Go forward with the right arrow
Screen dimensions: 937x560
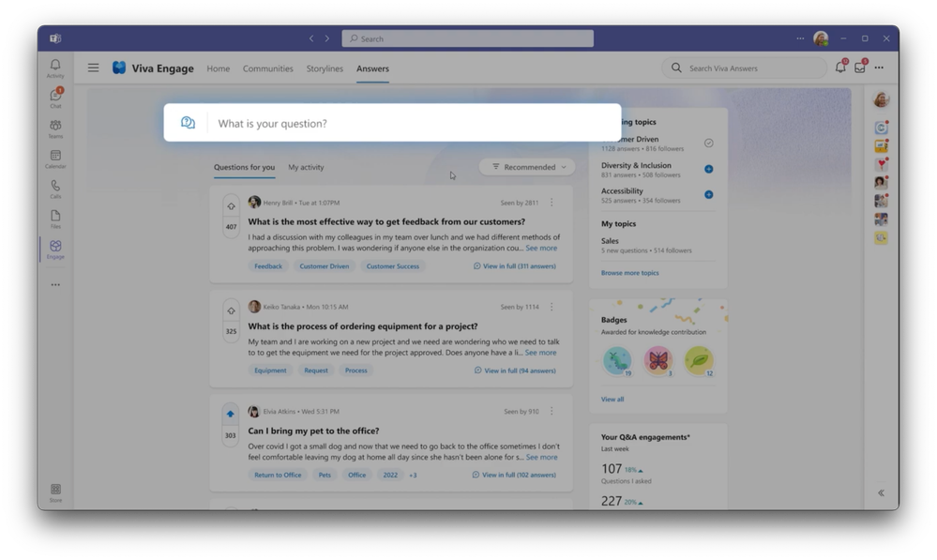click(x=327, y=38)
